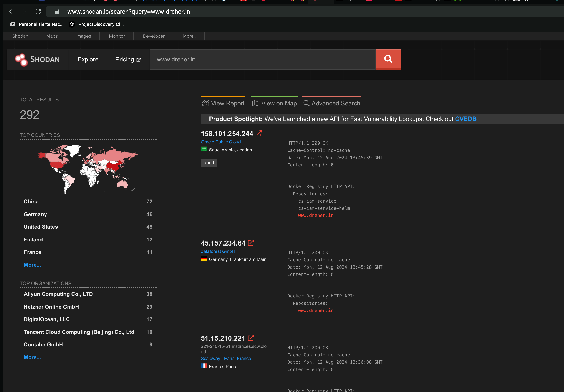564x392 pixels.
Task: Expand More... under Top Countries
Action: 32,265
